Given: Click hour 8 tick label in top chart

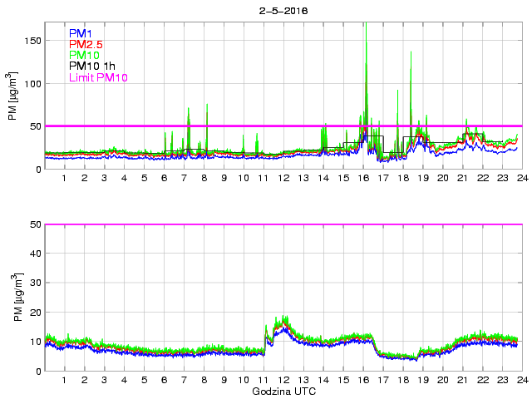Looking at the screenshot, I should tap(203, 179).
